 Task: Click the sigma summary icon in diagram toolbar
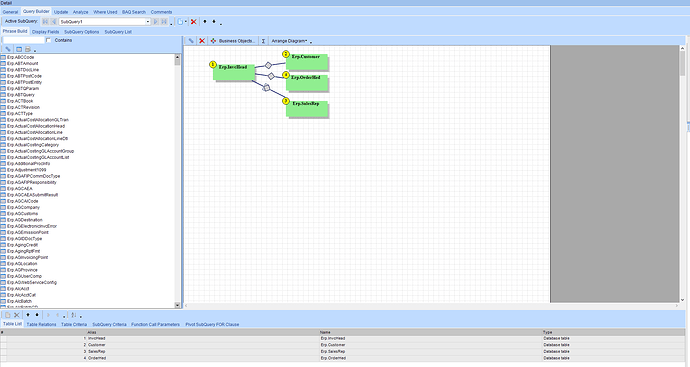263,41
